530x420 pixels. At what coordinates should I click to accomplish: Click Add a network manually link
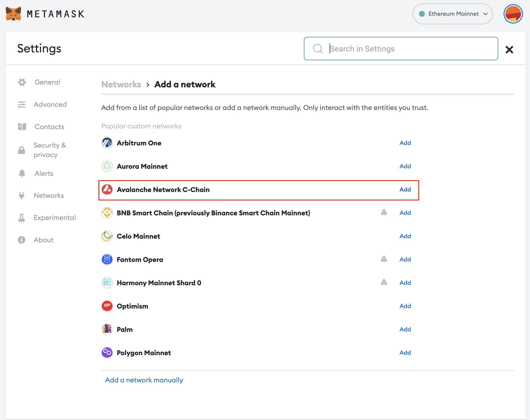(144, 380)
